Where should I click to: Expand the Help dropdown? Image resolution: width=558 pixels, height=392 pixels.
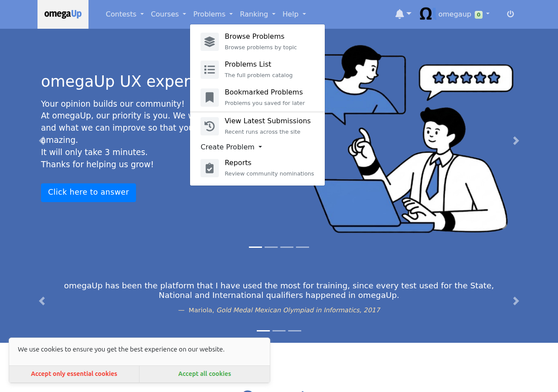(294, 14)
